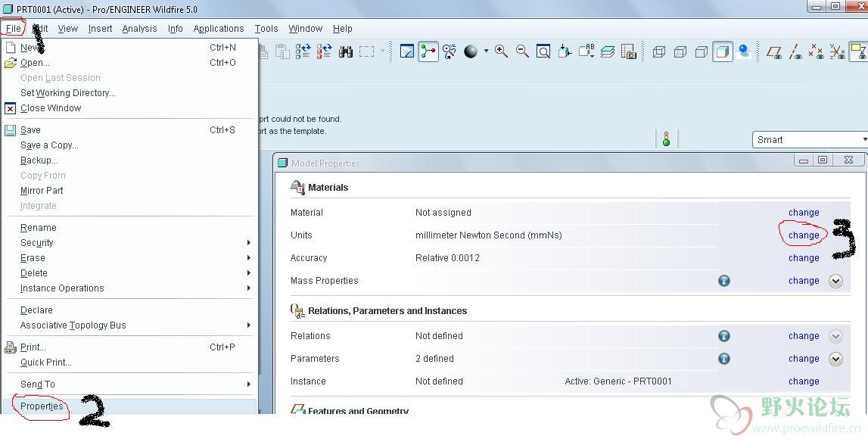Screen dimensions: 868x442
Task: Click change link for Parameters
Action: [804, 359]
